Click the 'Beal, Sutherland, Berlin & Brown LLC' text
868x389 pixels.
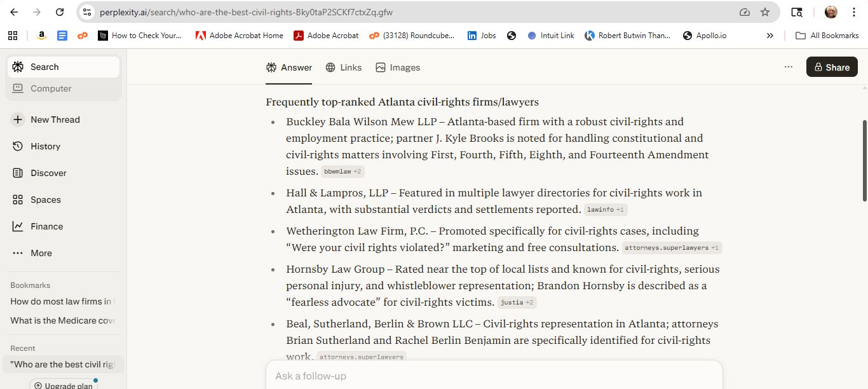tap(380, 324)
